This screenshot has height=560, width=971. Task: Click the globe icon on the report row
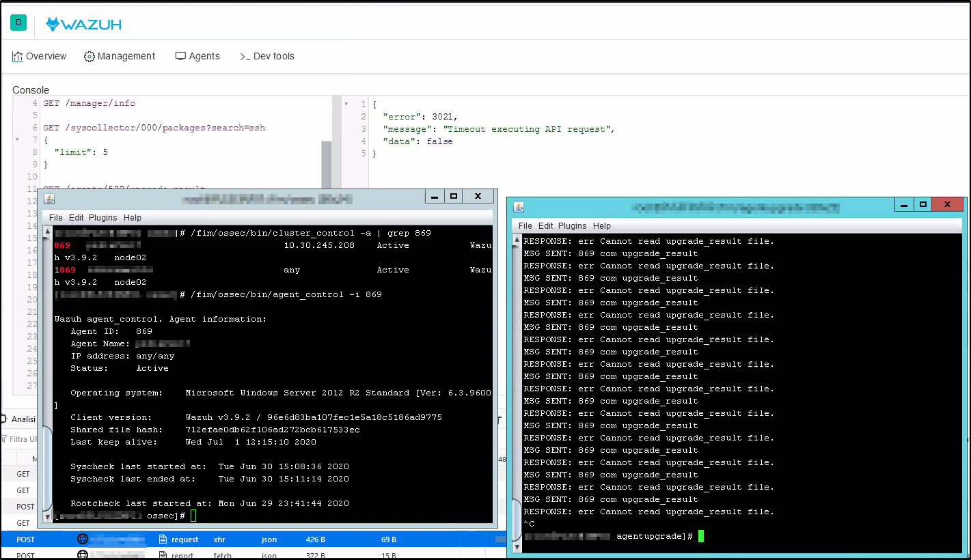(x=83, y=555)
